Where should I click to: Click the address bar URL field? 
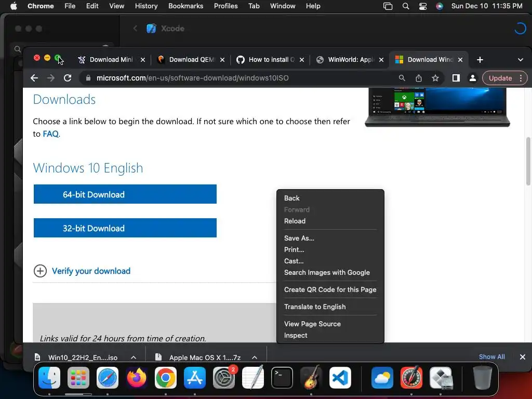pyautogui.click(x=237, y=78)
